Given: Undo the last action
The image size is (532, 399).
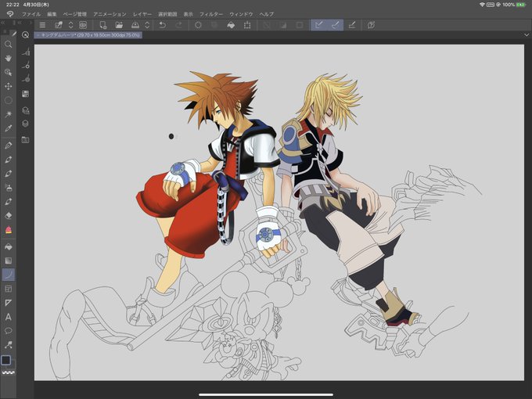Looking at the screenshot, I should point(162,25).
